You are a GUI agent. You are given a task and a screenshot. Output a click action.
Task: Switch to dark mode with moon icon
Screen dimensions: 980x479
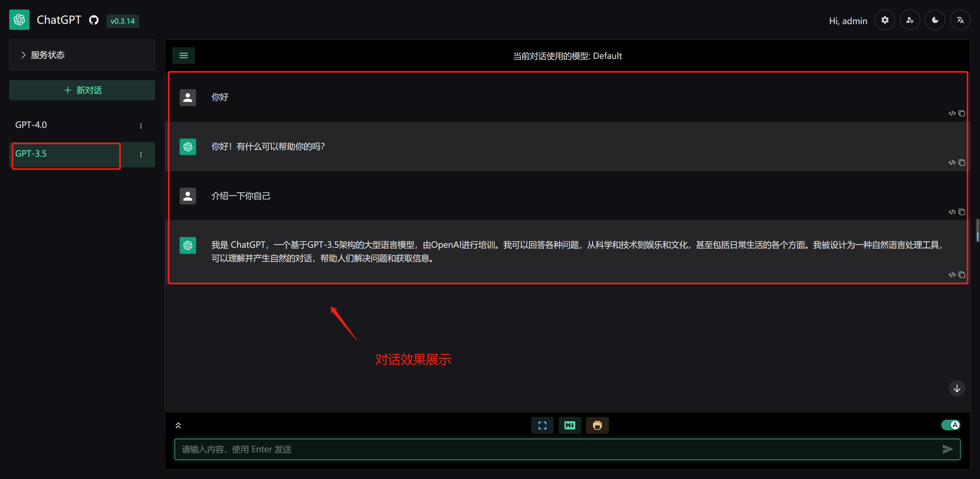(935, 20)
